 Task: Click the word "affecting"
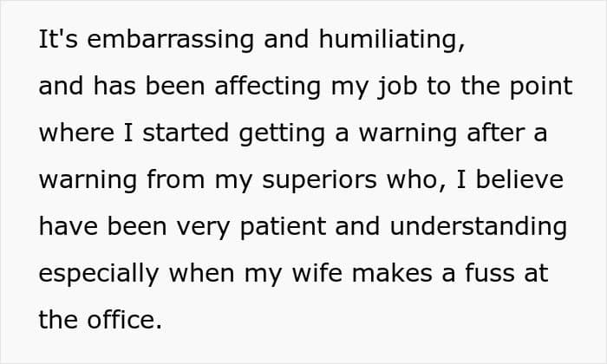pyautogui.click(x=267, y=87)
